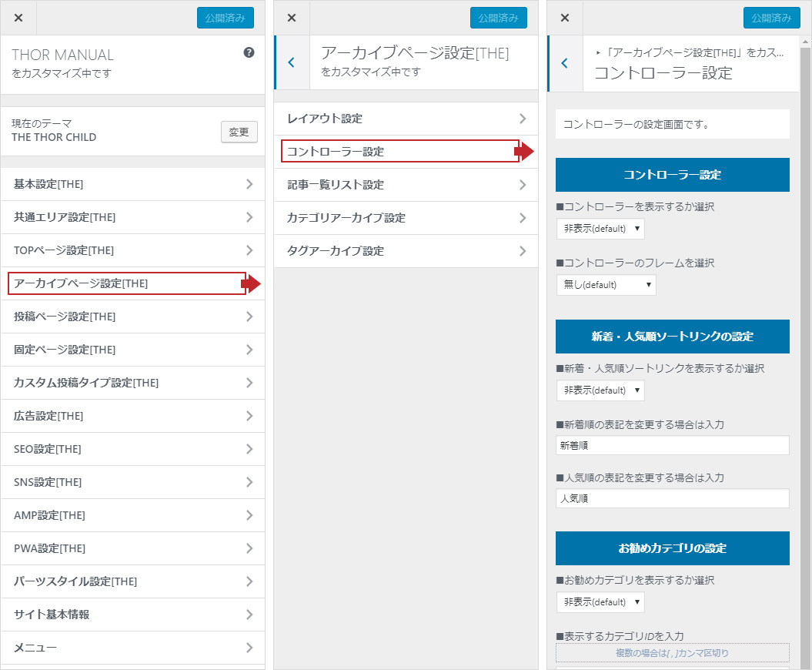
Task: Open タグアーカイブ設定 section
Action: pos(406,251)
